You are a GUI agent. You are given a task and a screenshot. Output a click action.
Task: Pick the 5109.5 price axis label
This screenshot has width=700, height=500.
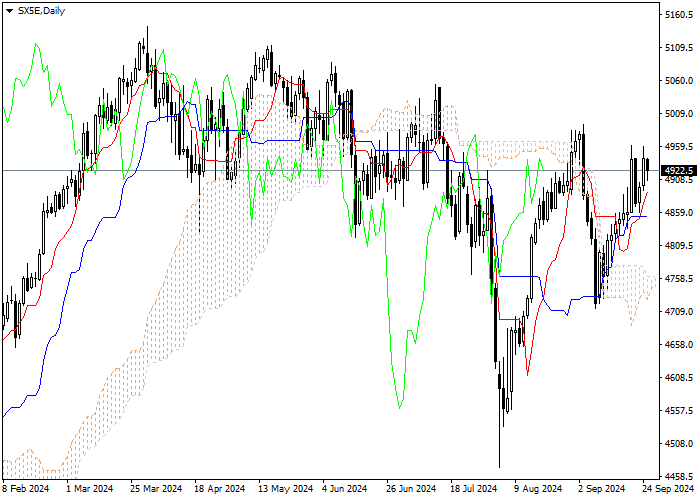click(x=679, y=48)
